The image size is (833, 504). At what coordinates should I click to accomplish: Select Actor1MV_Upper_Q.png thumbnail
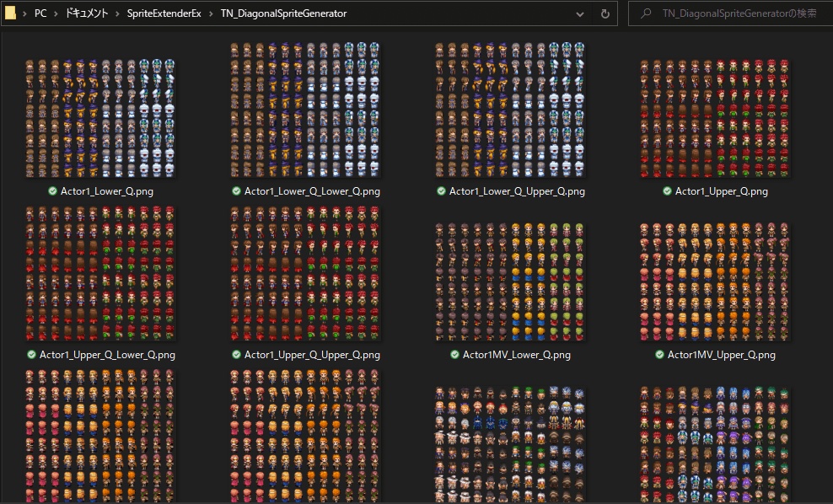[x=715, y=281]
